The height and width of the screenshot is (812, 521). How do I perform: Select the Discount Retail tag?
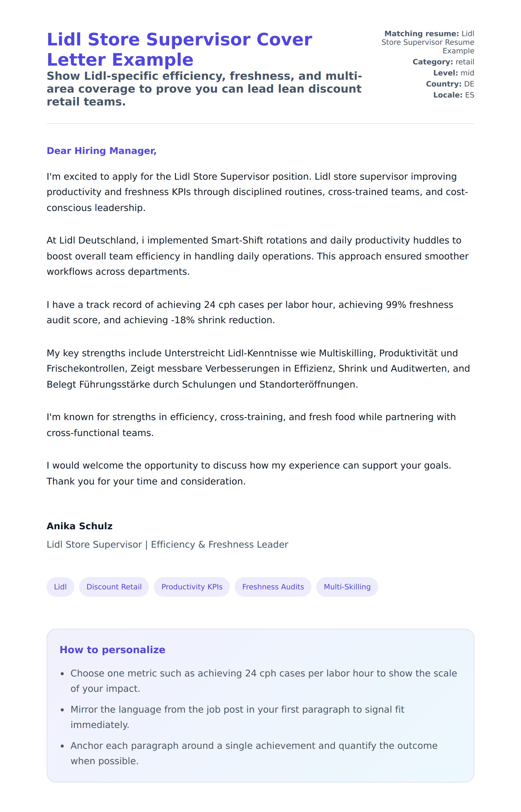tap(114, 587)
